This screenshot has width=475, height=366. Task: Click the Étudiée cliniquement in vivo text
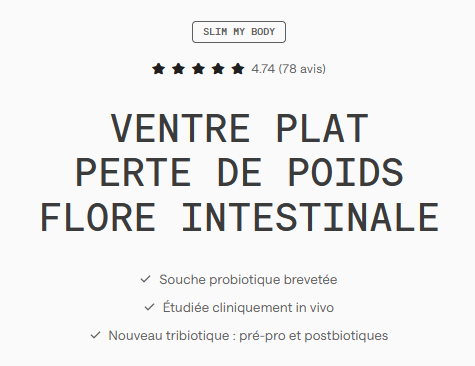248,307
